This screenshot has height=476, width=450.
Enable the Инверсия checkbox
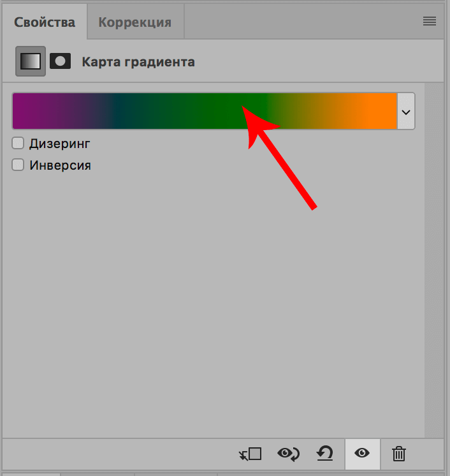(x=18, y=165)
